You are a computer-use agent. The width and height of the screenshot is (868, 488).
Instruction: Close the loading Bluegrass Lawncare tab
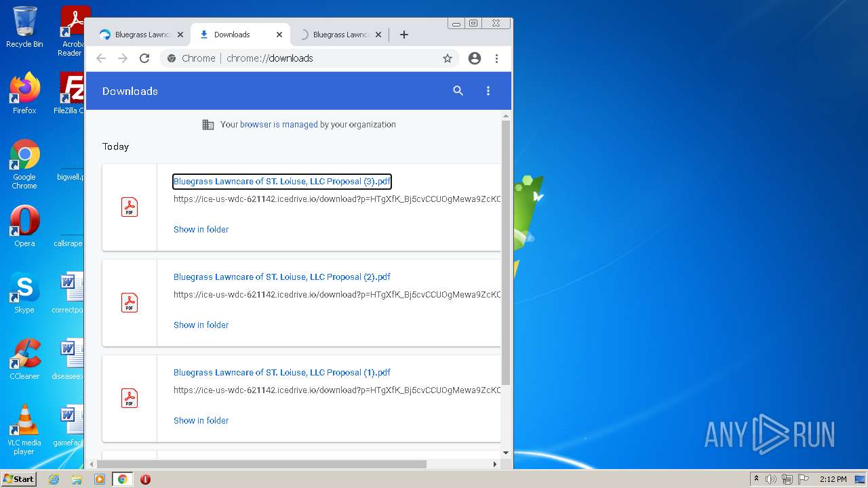(x=378, y=35)
